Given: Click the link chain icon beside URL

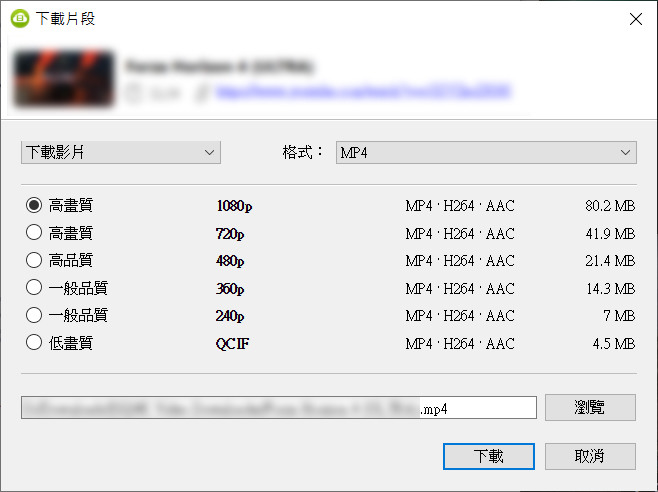Looking at the screenshot, I should coord(203,93).
